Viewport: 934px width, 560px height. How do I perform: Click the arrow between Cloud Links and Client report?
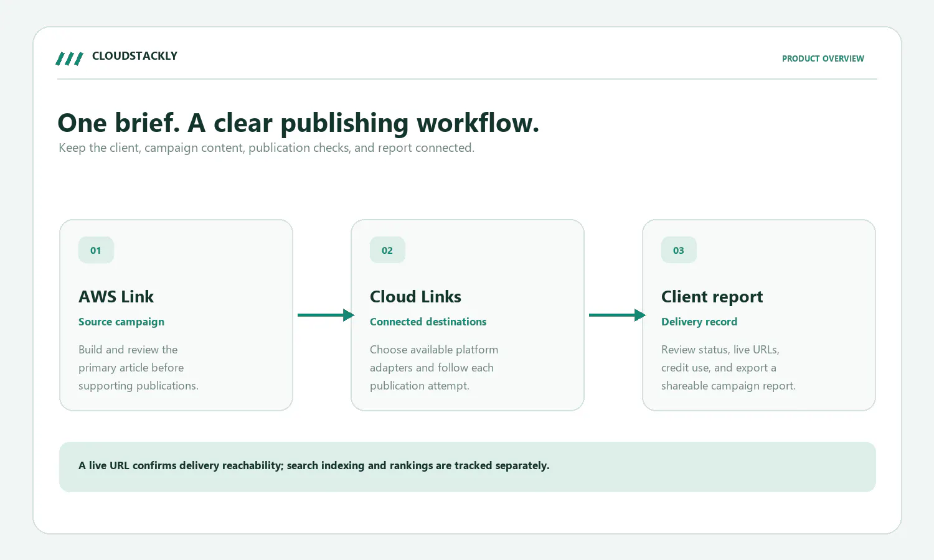(617, 315)
